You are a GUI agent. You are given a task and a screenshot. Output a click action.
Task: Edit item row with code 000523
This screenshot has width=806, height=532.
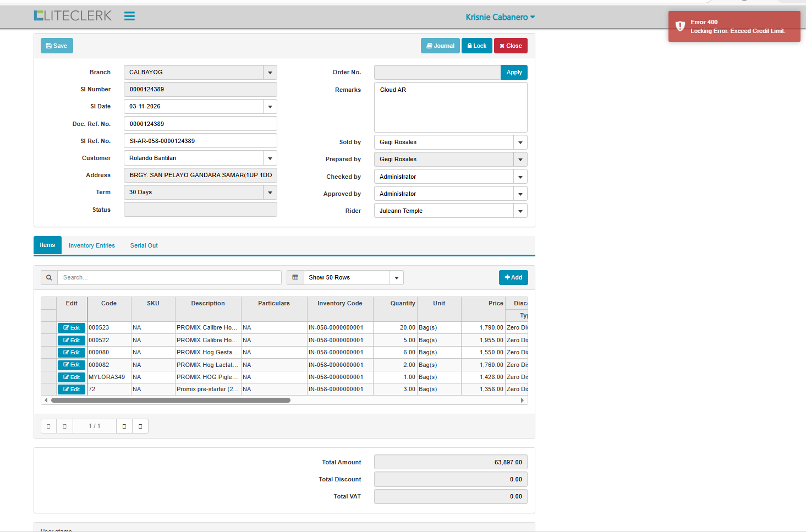tap(72, 328)
